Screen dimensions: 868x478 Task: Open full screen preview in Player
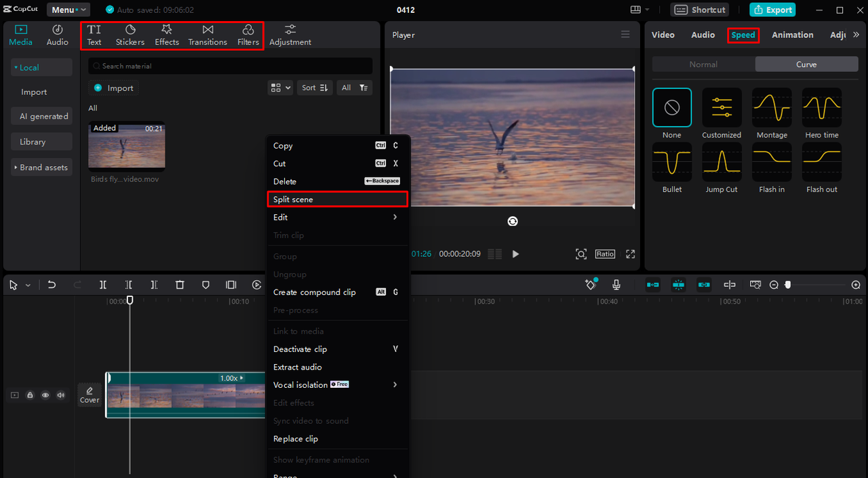click(631, 254)
